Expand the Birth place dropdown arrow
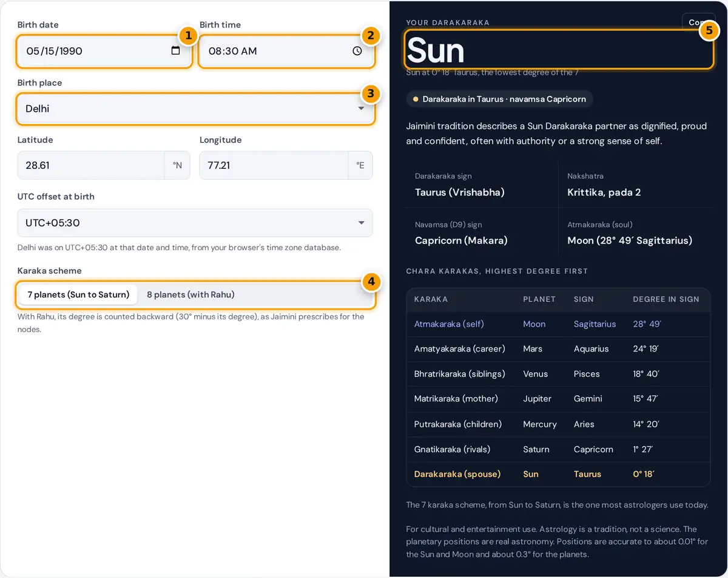 361,109
